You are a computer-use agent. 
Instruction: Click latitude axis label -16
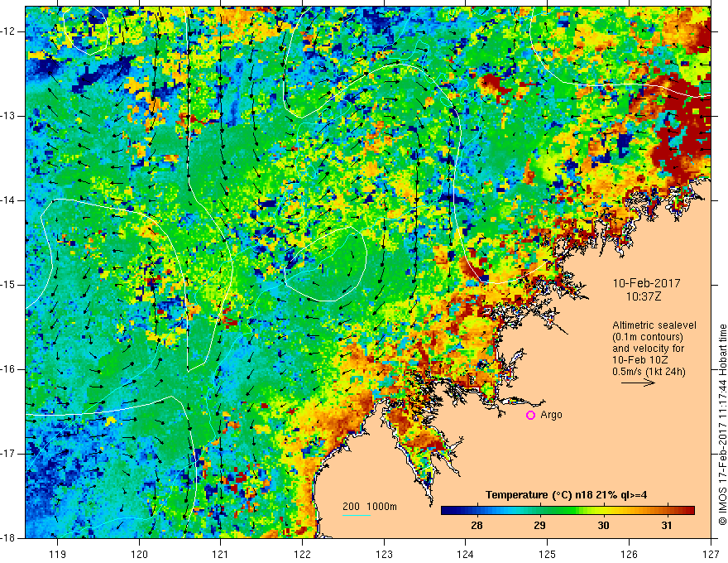(9, 369)
